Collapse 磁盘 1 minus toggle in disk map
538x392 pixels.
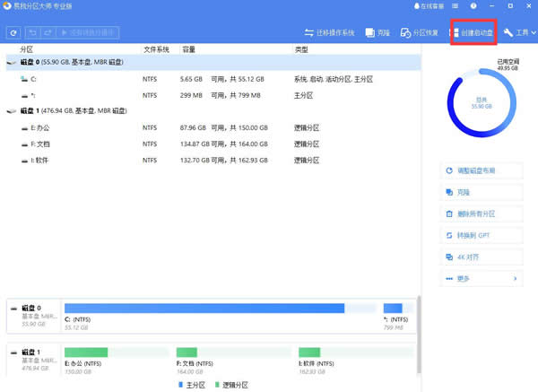(x=13, y=353)
